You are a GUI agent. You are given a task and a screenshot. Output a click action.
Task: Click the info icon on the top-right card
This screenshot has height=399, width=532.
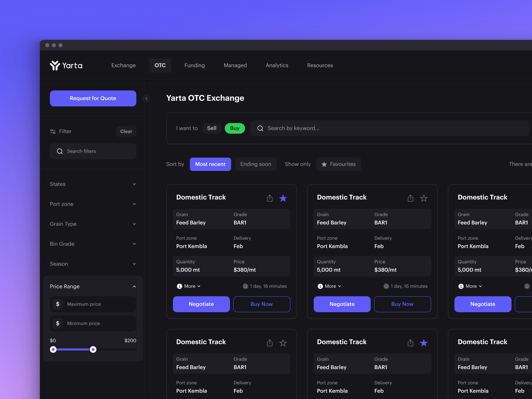[461, 286]
